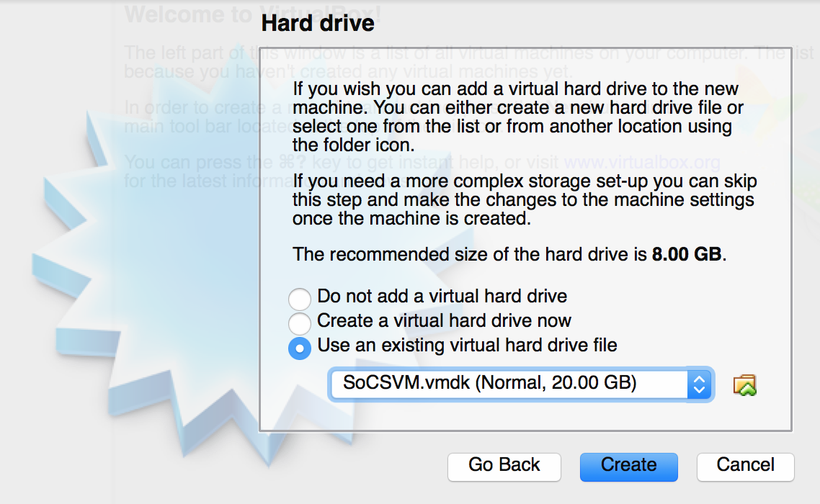Click the bold 8.00 GB recommended size text

[686, 255]
